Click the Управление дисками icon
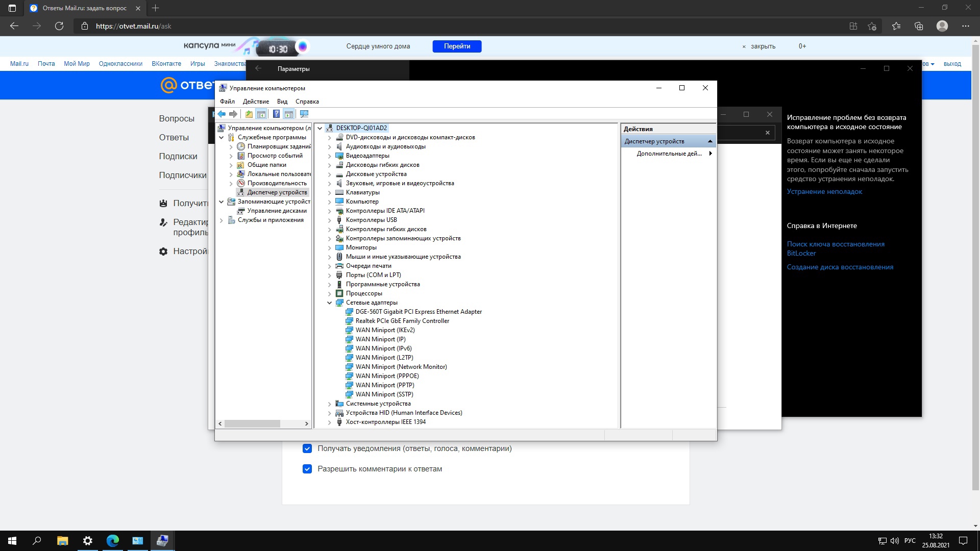 (x=241, y=211)
